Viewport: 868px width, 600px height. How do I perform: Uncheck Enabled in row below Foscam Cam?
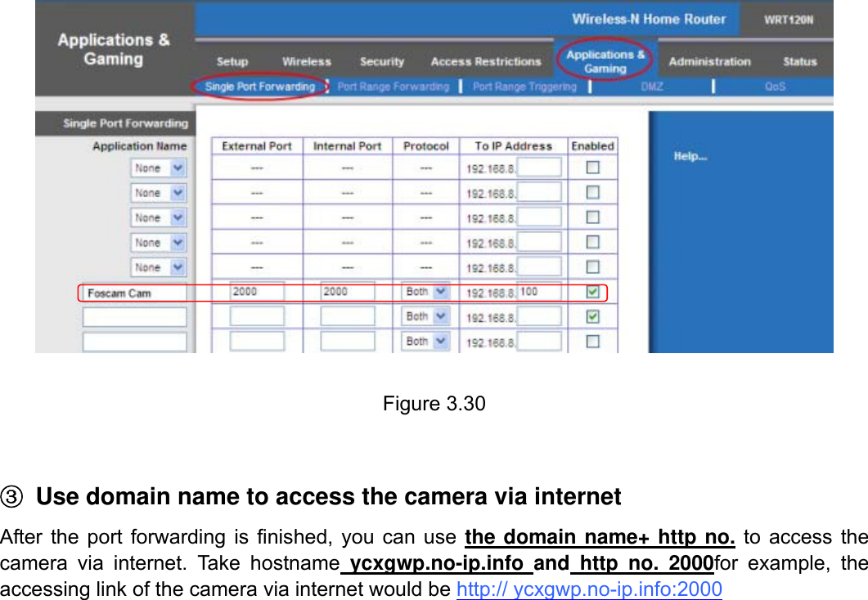pyautogui.click(x=592, y=316)
